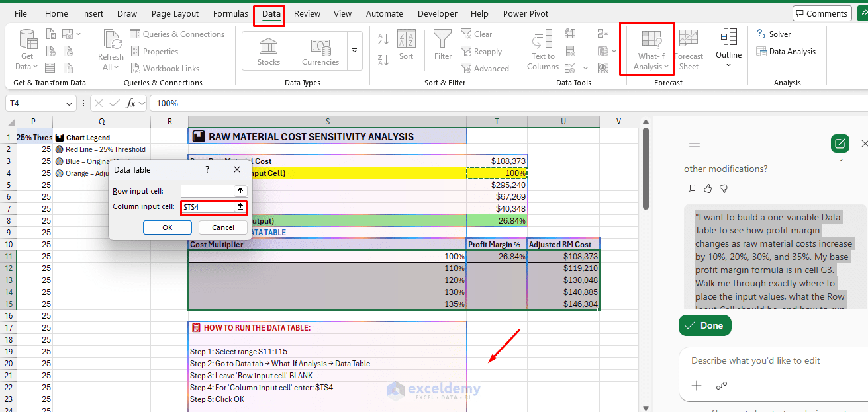Screen dimensions: 868x412
Task: Sort Z to A descending
Action: click(383, 61)
